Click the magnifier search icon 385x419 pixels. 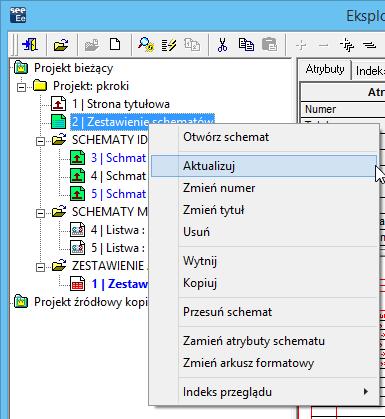146,44
